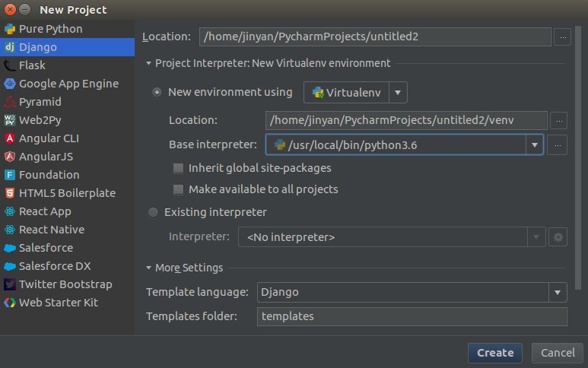Pick the Angular CLI icon
Viewport: 588px width, 368px height.
click(10, 138)
